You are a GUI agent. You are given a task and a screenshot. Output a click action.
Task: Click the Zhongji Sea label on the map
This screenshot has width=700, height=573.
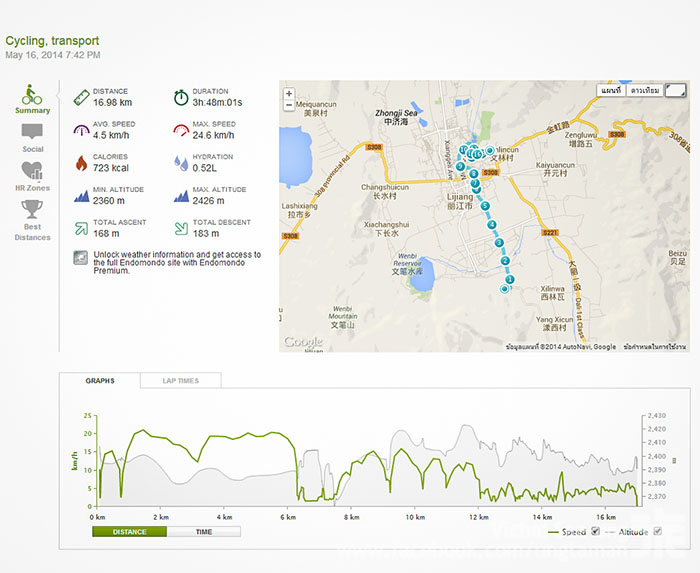(x=396, y=117)
